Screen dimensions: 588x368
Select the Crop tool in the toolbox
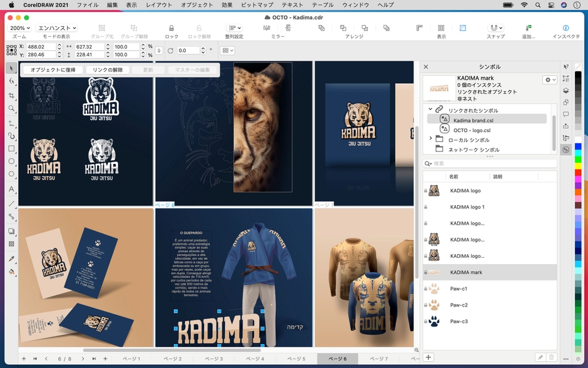11,95
